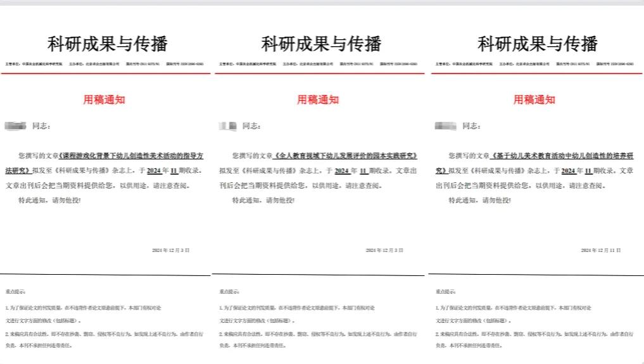Click the 2024年12月3日 date in the middle notice
Screen dimensions: 644x364
[384, 251]
